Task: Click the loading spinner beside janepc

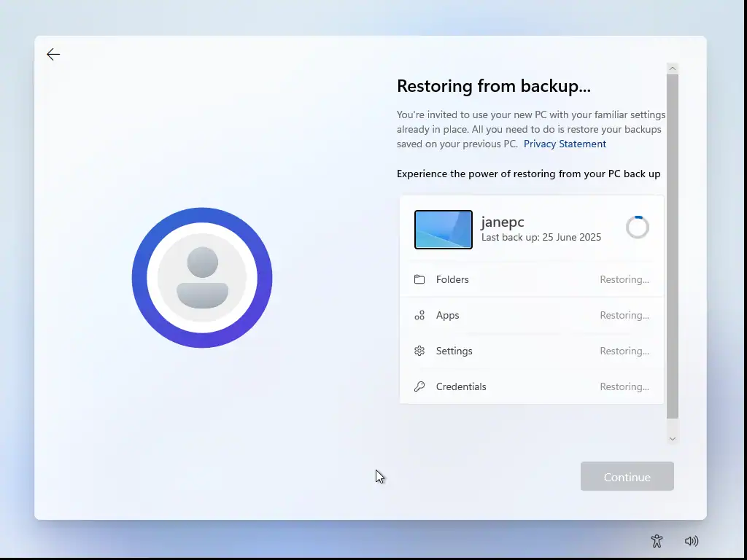Action: click(637, 227)
